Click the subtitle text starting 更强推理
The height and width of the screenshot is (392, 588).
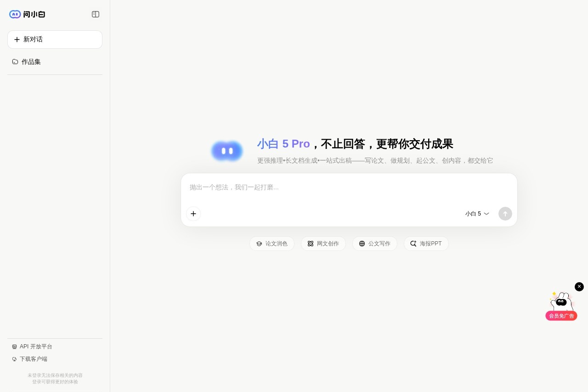tap(375, 160)
